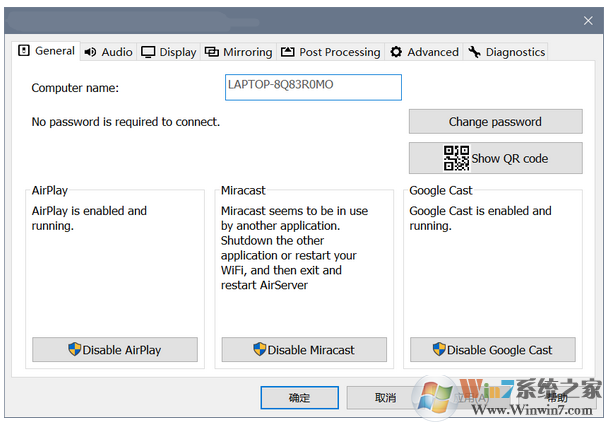Open the Post Processing tab

(x=330, y=52)
